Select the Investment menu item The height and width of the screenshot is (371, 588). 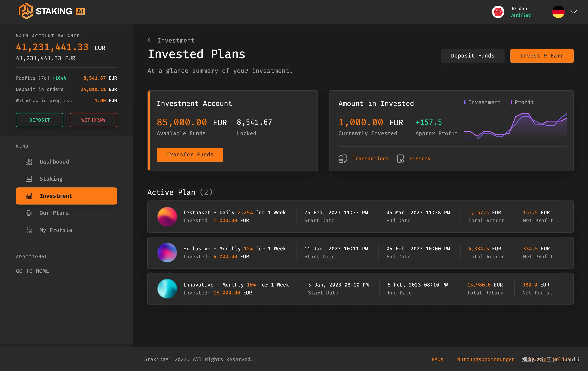point(66,196)
